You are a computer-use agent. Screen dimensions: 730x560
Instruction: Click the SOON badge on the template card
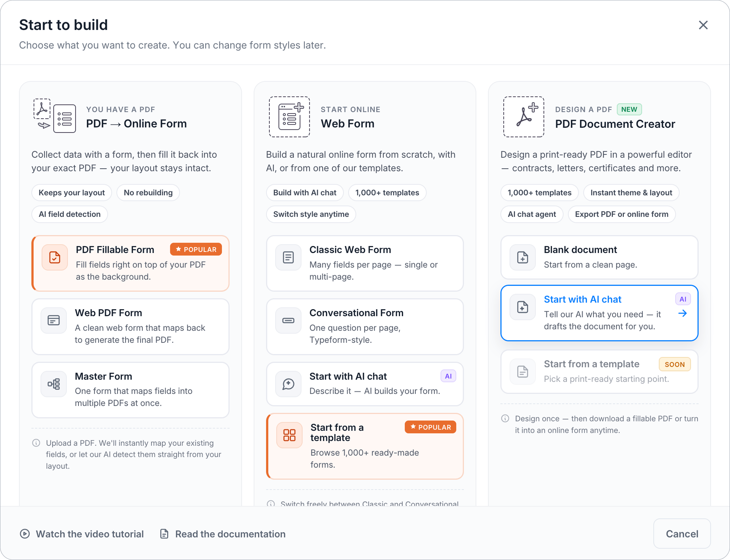[675, 364]
